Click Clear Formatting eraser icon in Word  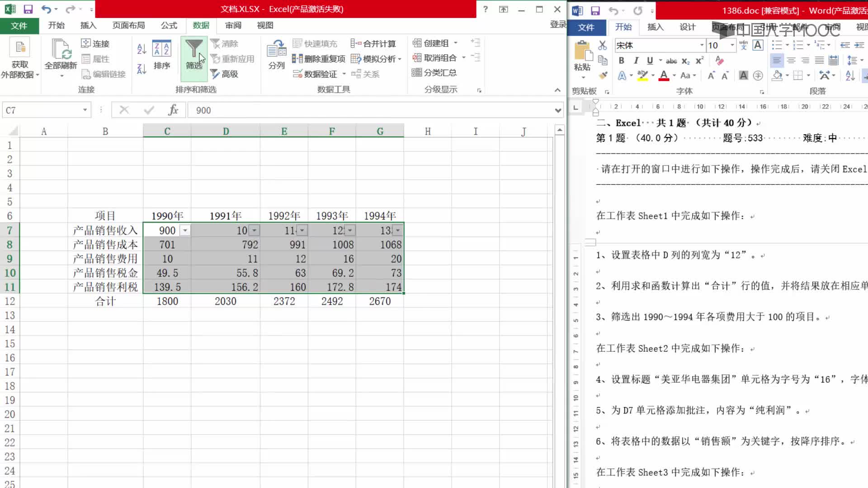click(719, 60)
